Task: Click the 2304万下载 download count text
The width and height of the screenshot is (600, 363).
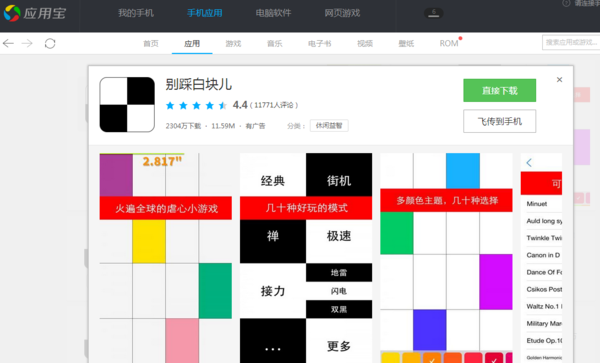Action: tap(183, 126)
